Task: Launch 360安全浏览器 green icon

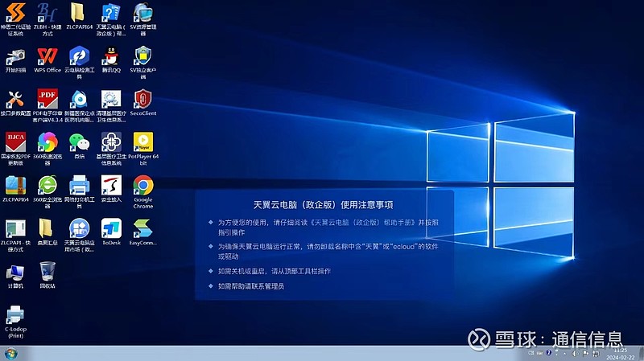Action: coord(47,191)
